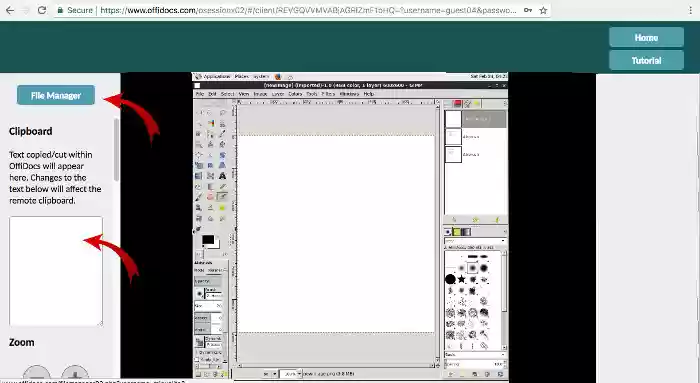
Task: Click the white background color swatch
Action: pos(217,245)
